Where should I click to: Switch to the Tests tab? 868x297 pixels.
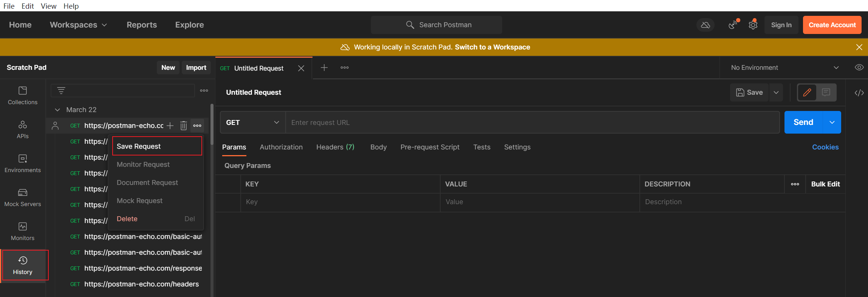(x=482, y=147)
